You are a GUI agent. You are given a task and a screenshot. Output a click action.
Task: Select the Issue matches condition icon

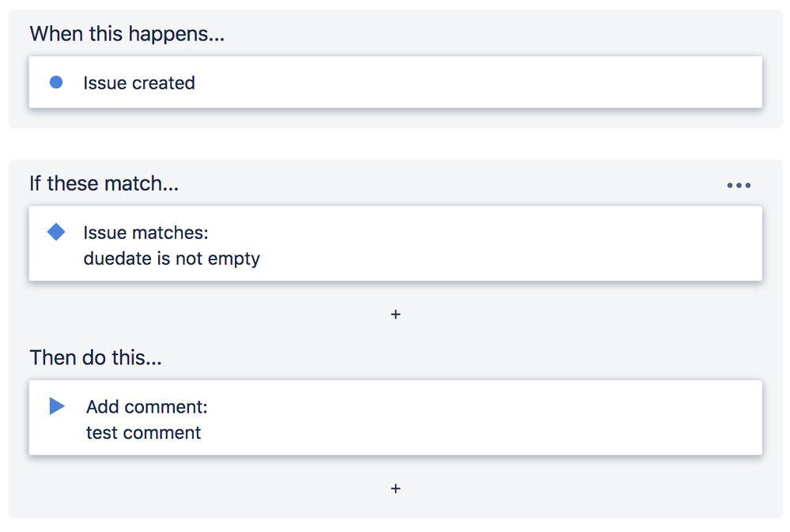(56, 232)
